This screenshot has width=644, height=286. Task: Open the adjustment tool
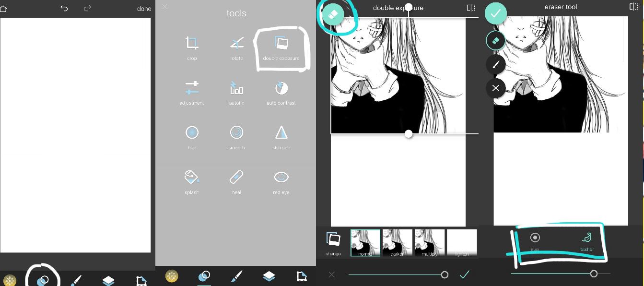[192, 93]
